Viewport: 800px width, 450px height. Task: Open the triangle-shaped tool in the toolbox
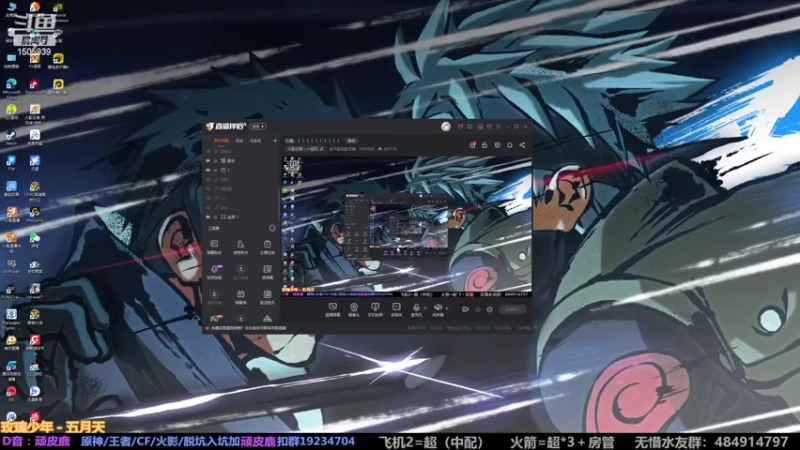(x=267, y=318)
